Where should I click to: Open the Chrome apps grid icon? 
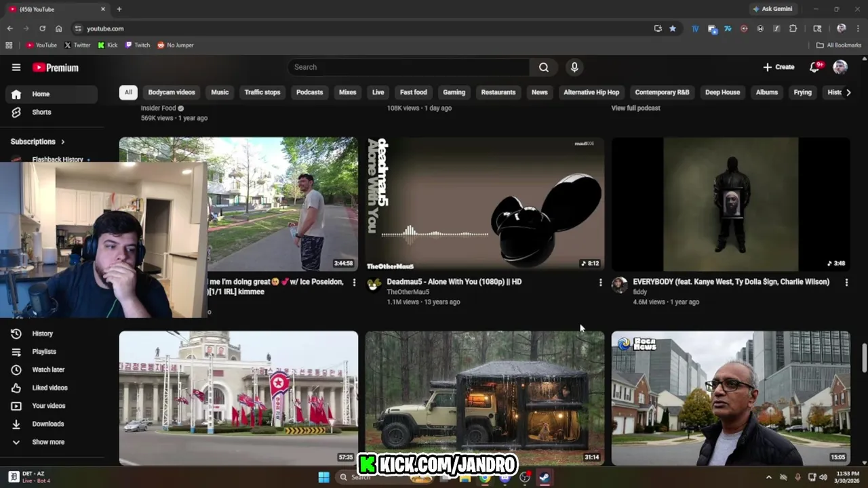coord(9,45)
